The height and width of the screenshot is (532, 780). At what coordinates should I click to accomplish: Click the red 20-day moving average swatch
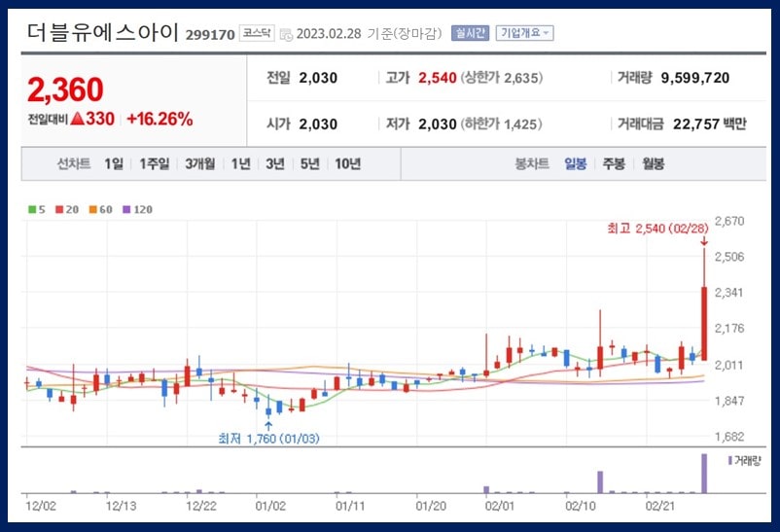tap(59, 209)
